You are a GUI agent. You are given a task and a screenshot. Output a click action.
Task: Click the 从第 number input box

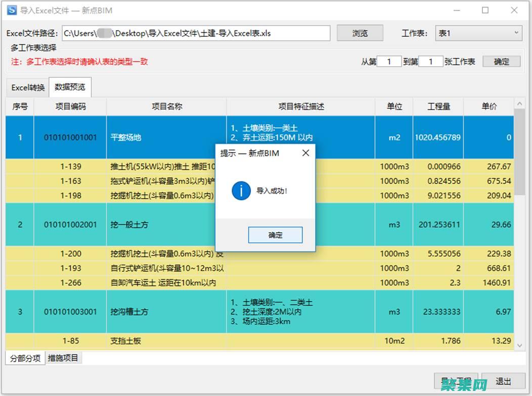coord(388,61)
